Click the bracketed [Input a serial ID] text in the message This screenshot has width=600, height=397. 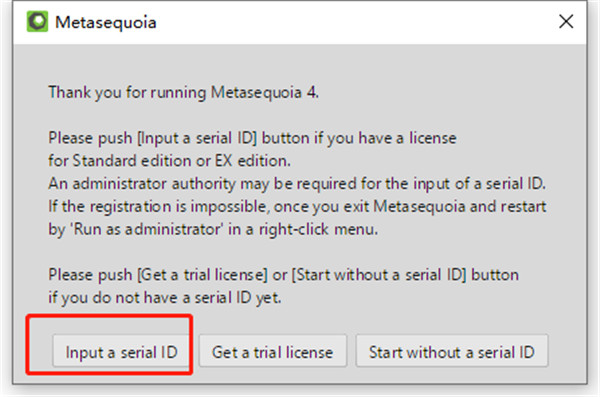[x=197, y=138]
